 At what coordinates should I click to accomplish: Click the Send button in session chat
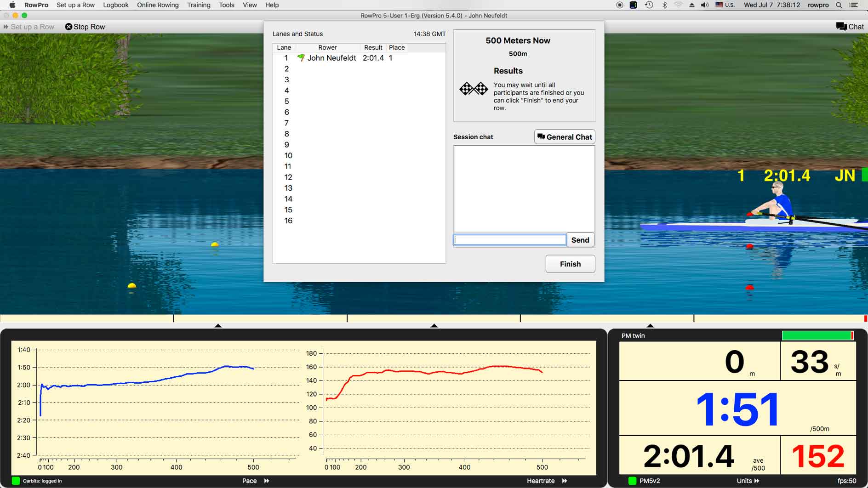pos(580,240)
